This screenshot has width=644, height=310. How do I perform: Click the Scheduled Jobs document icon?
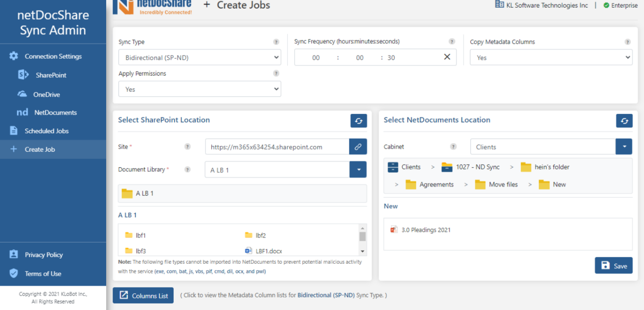(x=14, y=131)
